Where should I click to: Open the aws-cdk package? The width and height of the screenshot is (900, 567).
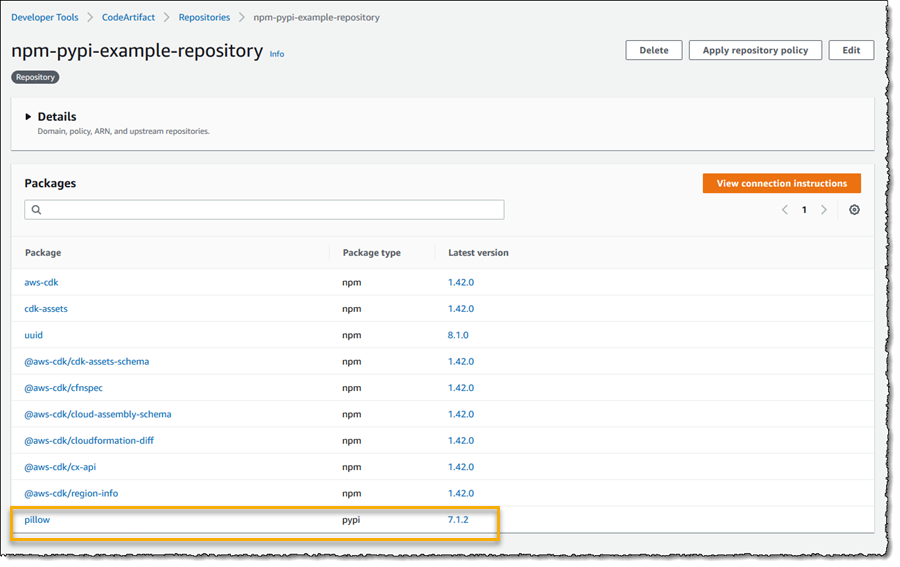pyautogui.click(x=41, y=282)
